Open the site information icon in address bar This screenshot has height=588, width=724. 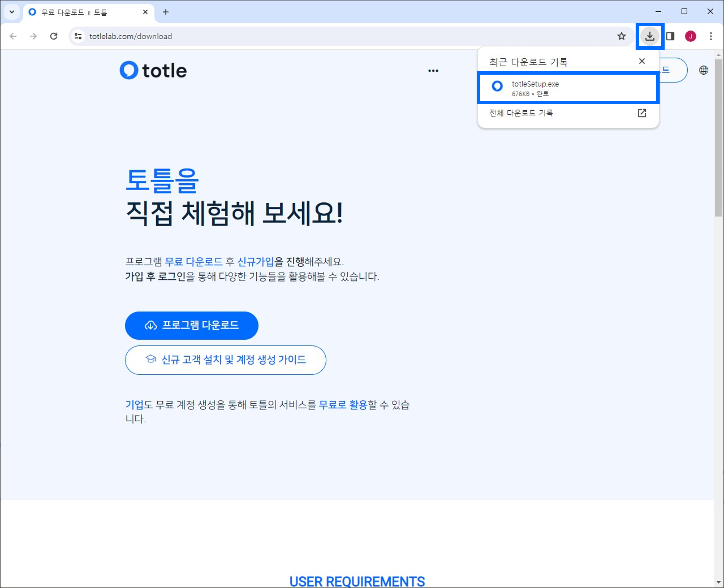coord(78,36)
